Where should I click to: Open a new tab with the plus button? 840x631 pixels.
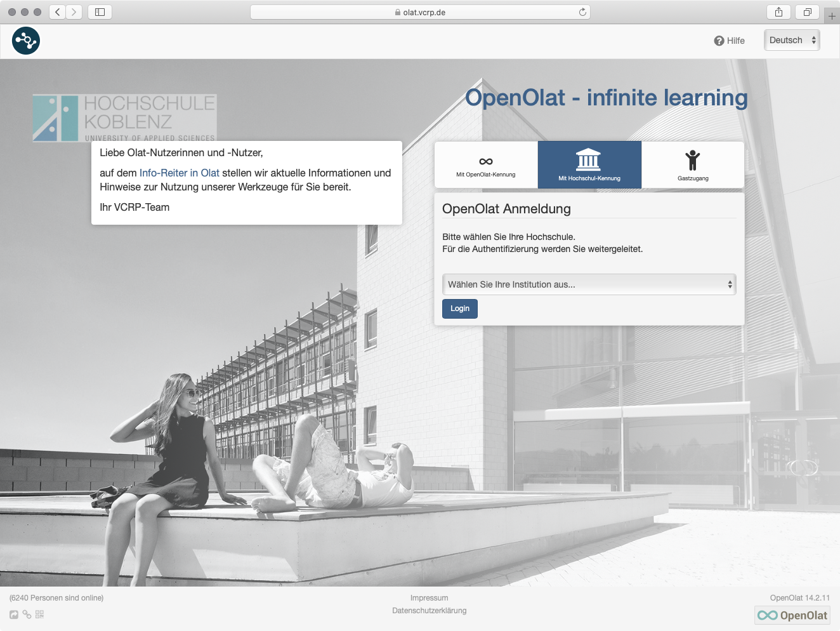[832, 16]
